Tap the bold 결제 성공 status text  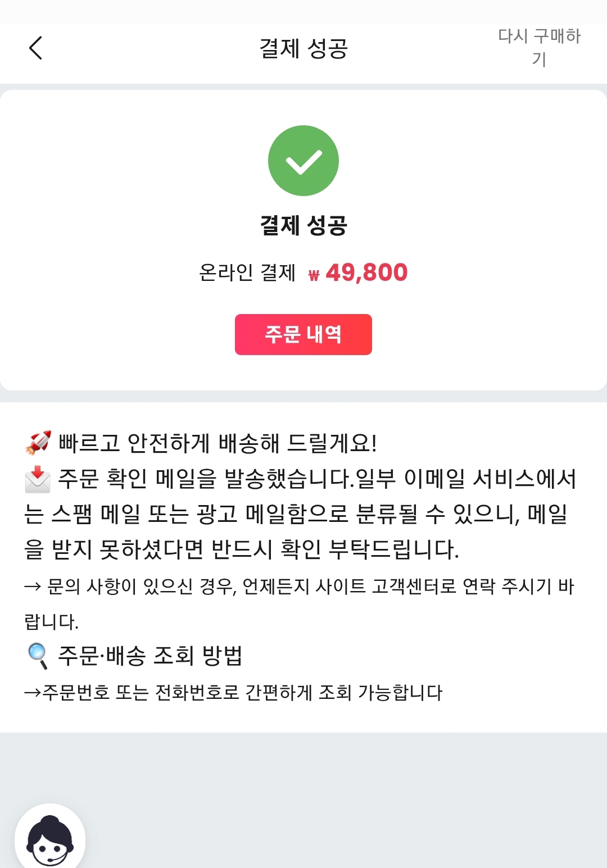303,225
